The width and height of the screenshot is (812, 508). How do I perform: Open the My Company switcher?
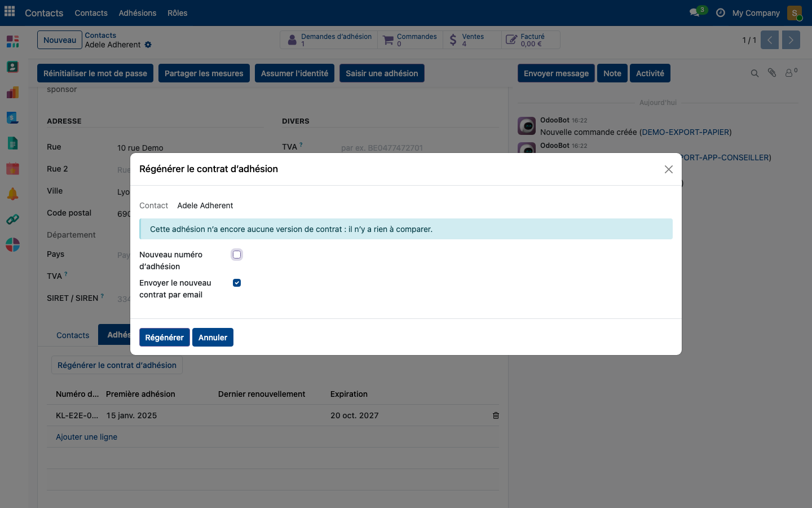(756, 13)
